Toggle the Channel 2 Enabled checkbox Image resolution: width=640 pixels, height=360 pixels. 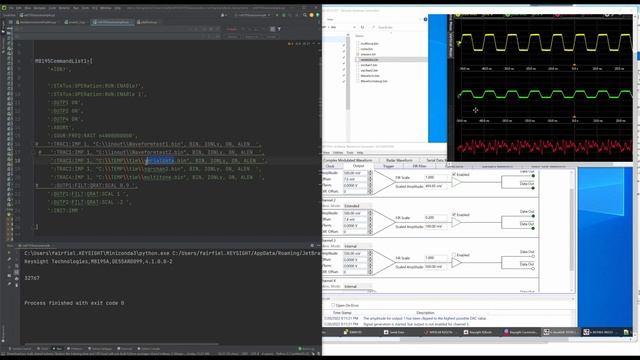tap(454, 214)
